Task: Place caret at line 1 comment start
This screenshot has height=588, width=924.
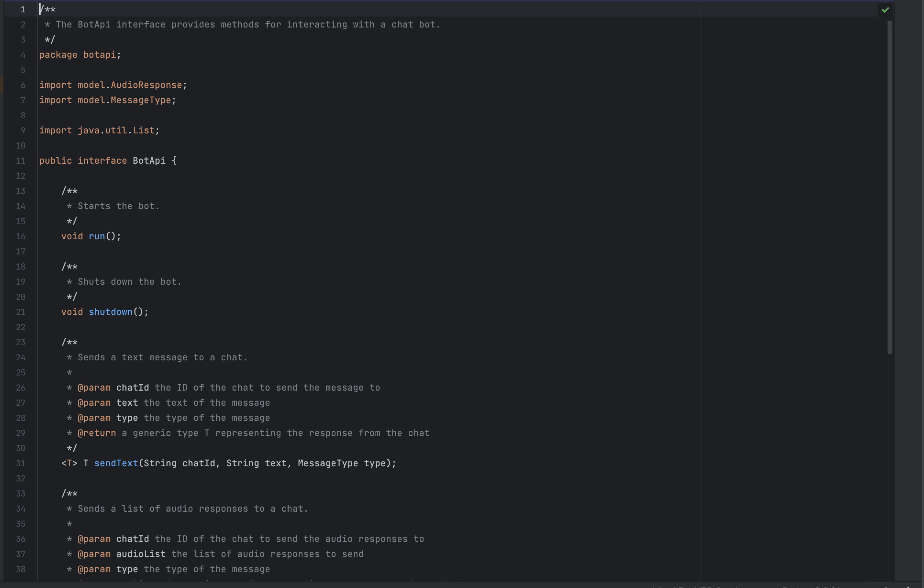Action: [x=40, y=10]
